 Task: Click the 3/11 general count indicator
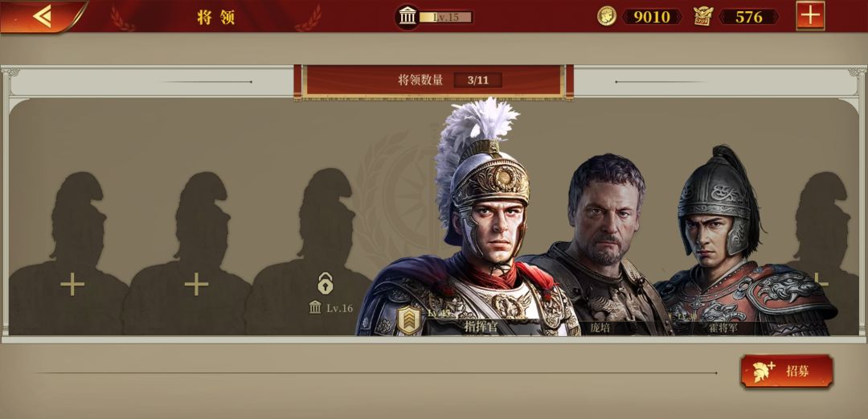click(477, 80)
